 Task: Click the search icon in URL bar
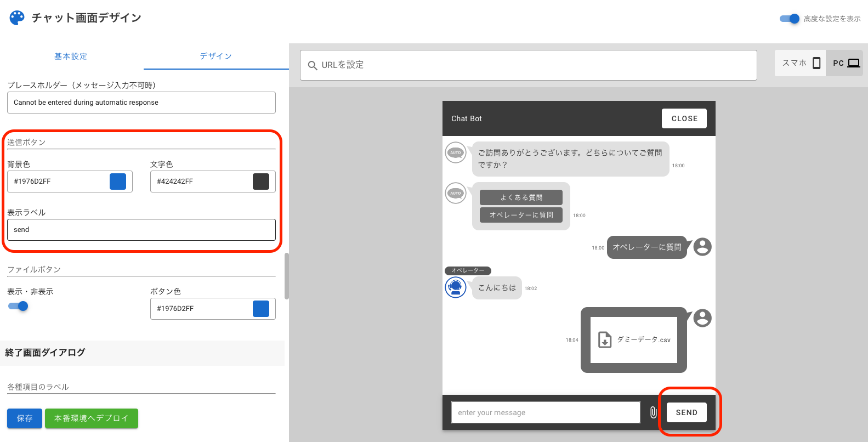[x=313, y=65]
